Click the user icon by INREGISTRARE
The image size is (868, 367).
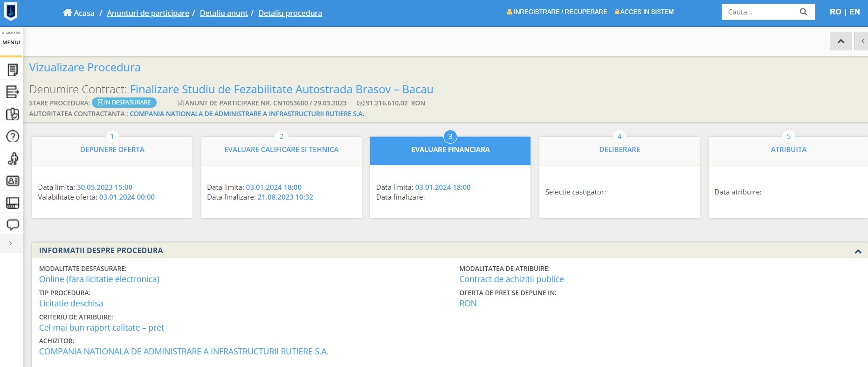[510, 12]
